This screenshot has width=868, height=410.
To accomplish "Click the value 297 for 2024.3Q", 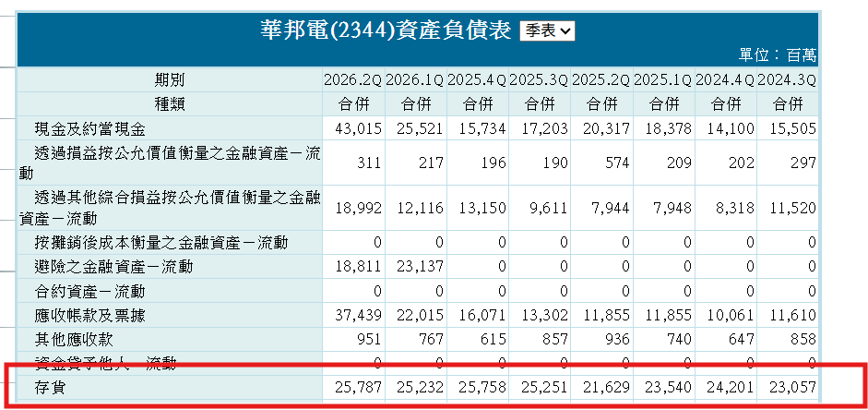I will [803, 163].
